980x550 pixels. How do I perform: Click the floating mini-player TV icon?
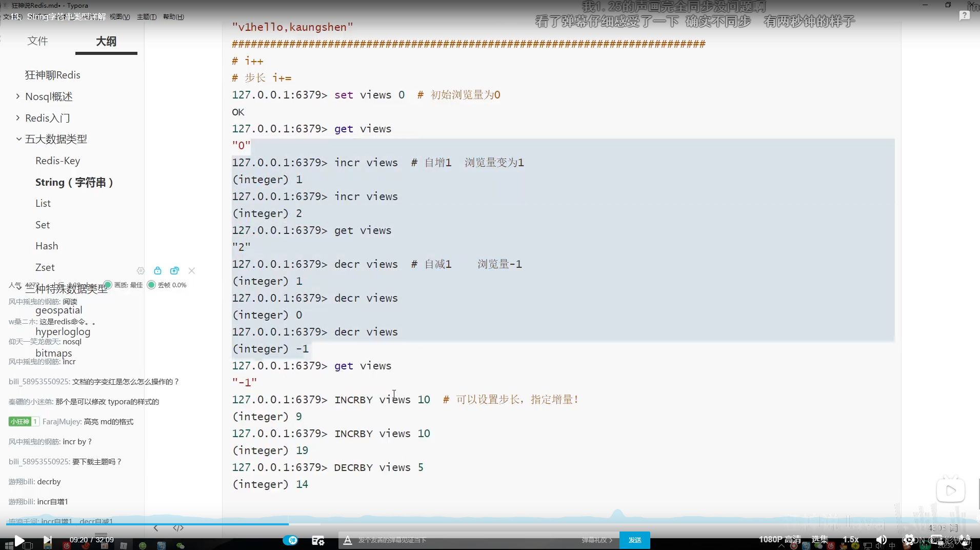coord(950,490)
